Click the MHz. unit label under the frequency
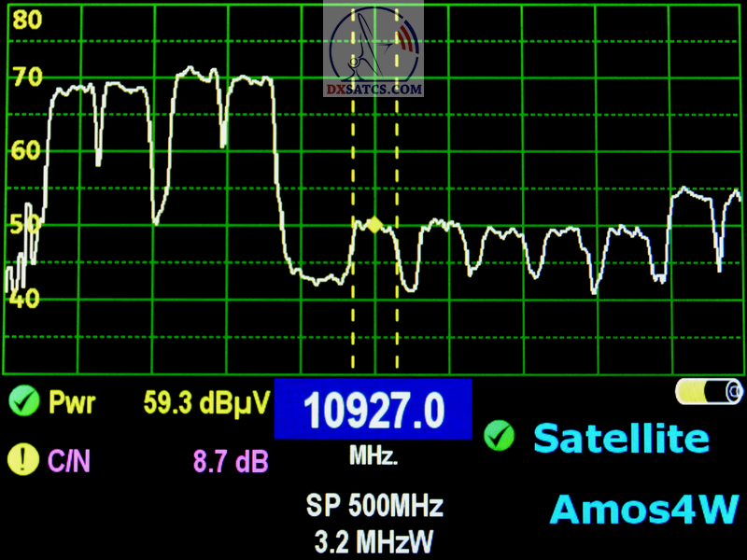 coord(373,457)
